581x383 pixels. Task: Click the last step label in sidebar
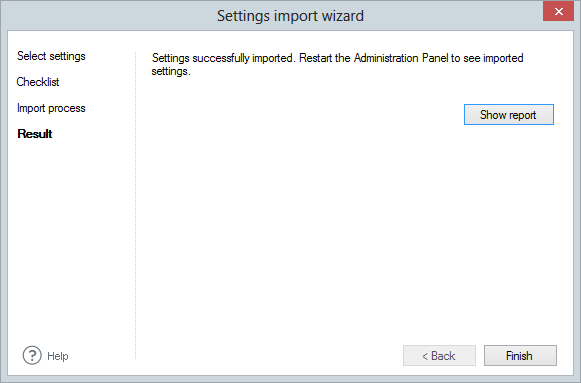point(35,134)
